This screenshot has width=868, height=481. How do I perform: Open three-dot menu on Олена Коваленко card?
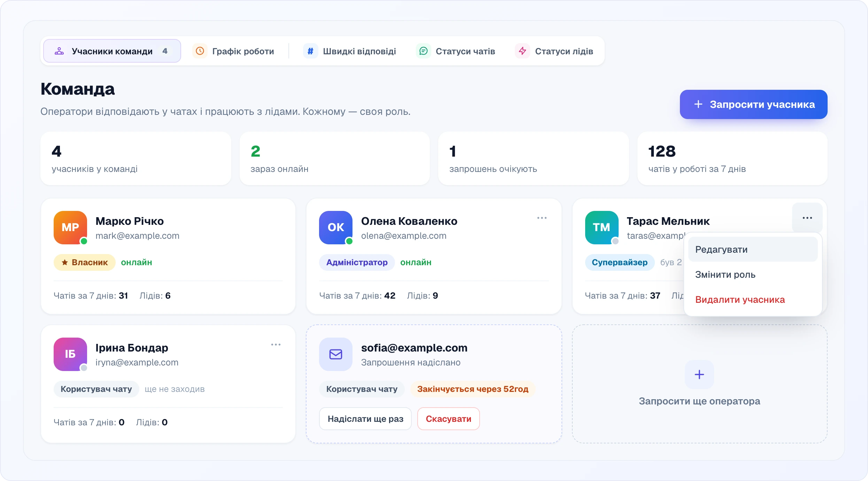pos(542,218)
